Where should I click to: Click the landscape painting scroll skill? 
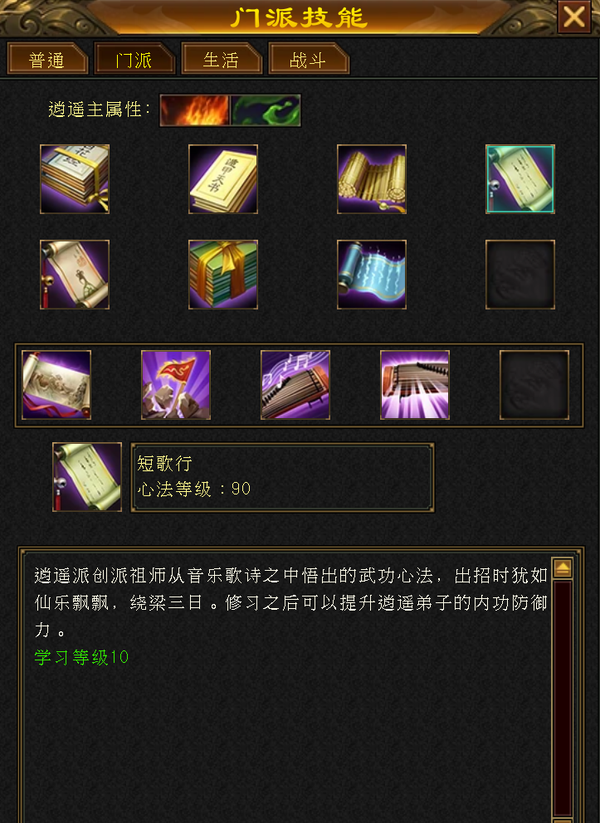coord(56,385)
